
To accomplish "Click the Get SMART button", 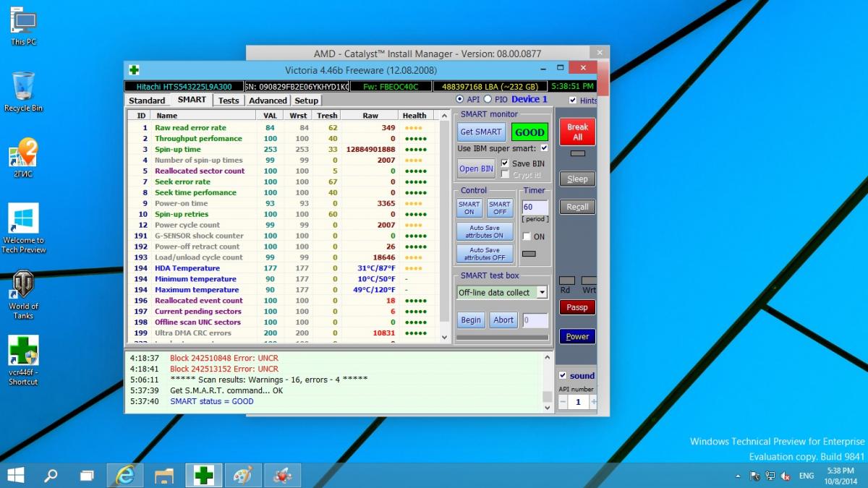I will pos(481,132).
